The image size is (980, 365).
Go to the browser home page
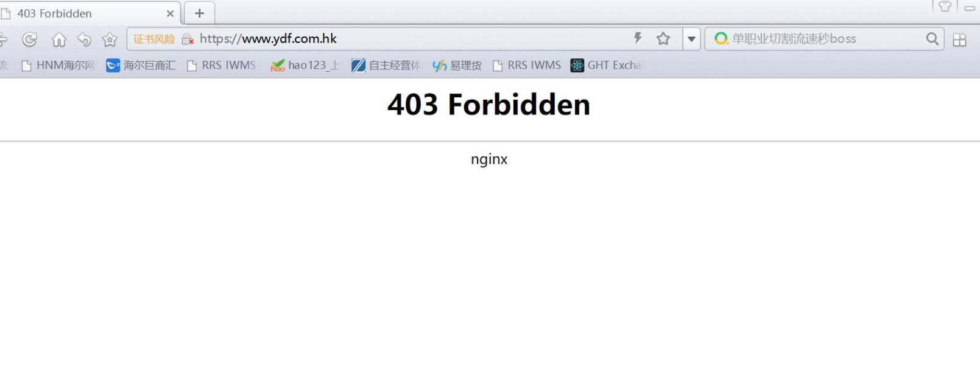[x=58, y=40]
